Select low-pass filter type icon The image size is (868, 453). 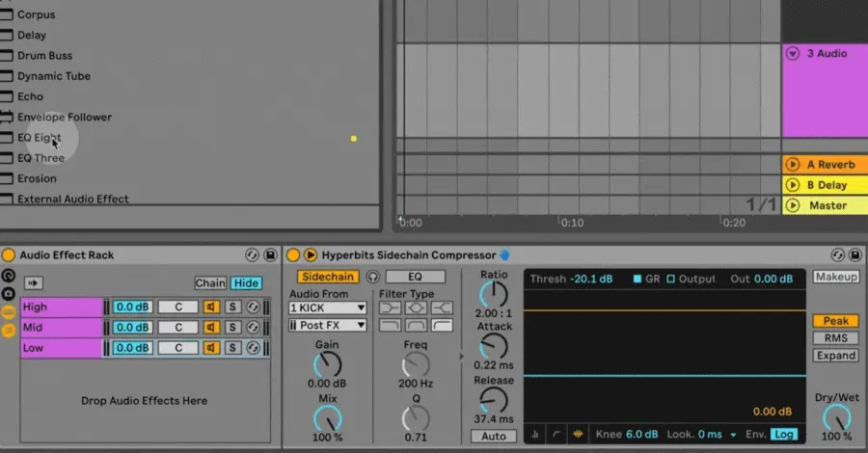click(391, 325)
